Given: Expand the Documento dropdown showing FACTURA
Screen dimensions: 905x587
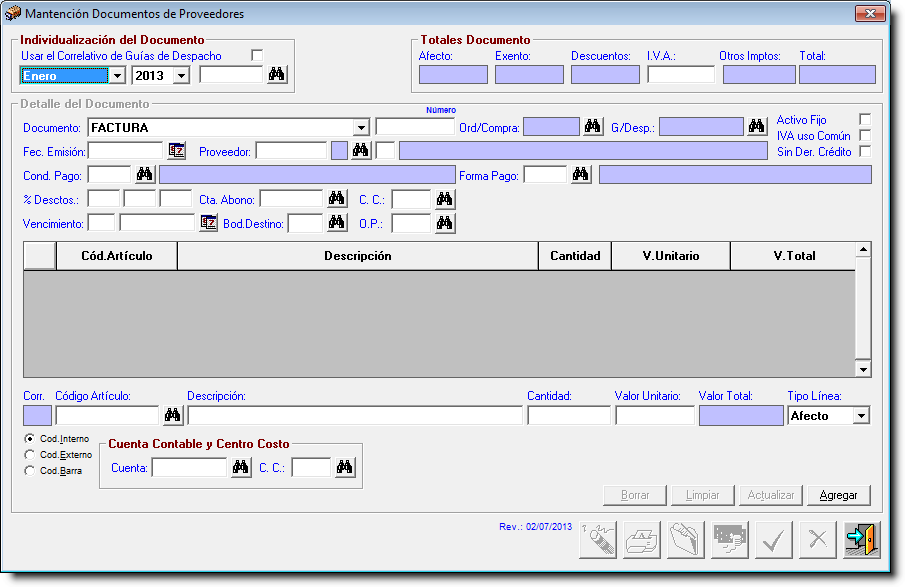Looking at the screenshot, I should (361, 128).
